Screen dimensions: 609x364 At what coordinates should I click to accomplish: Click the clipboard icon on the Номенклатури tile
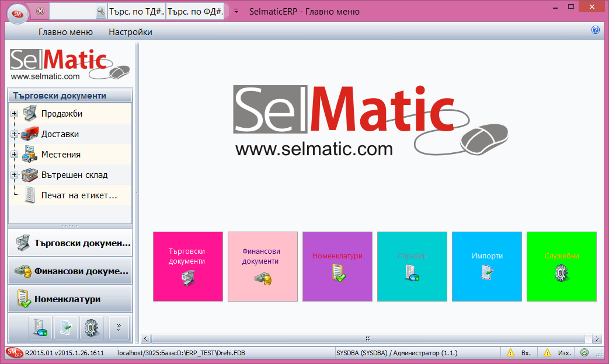point(338,273)
